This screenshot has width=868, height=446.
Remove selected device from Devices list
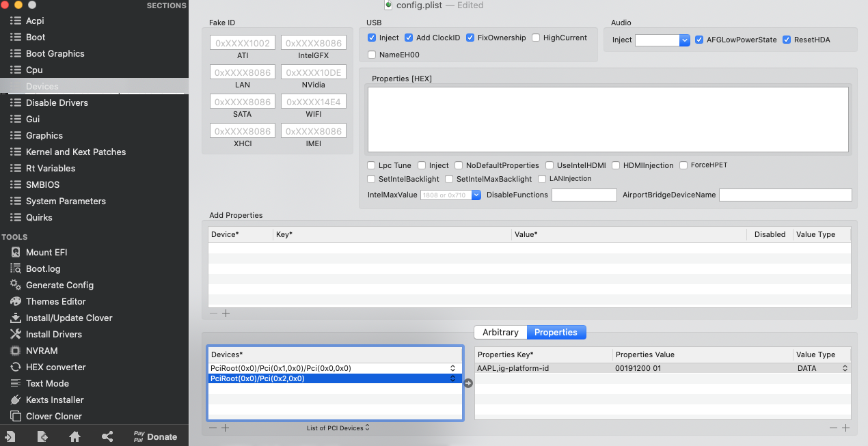[x=213, y=428]
